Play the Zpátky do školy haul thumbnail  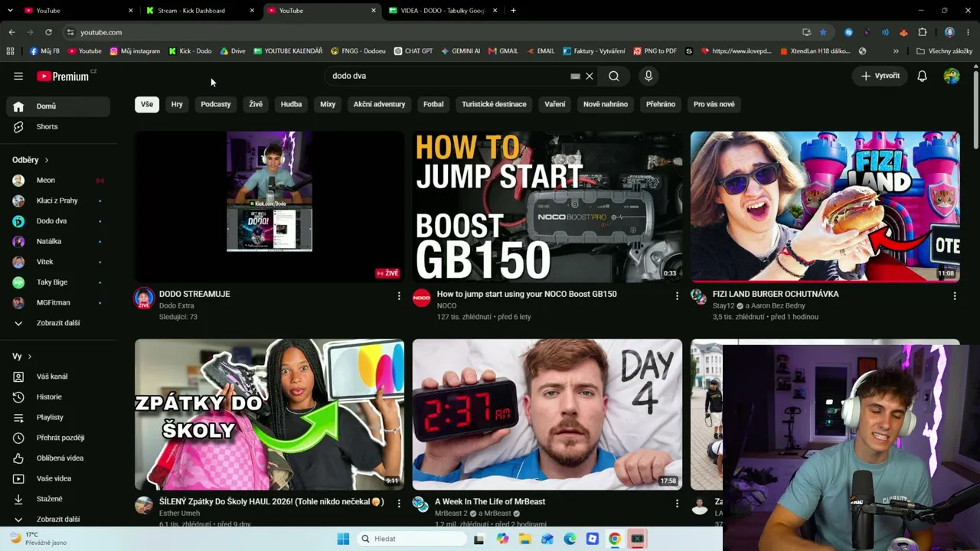coord(269,414)
